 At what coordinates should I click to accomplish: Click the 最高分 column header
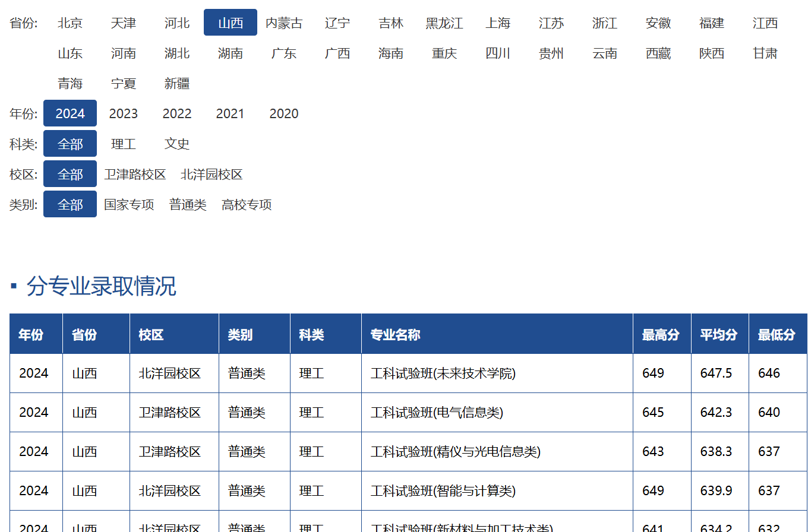point(661,335)
